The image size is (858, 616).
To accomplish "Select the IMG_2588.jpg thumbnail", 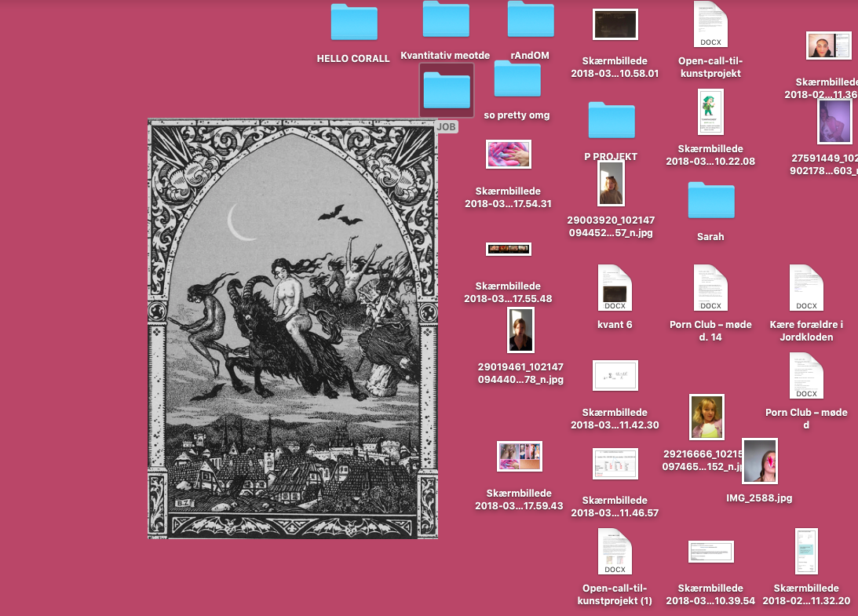I will point(759,461).
